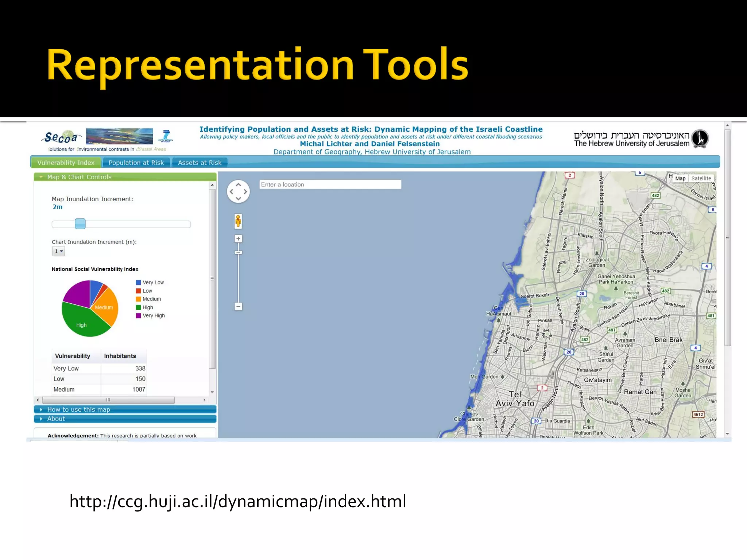Click the Hebrew University logo emblem
Screen dimensions: 747x560
click(x=700, y=139)
